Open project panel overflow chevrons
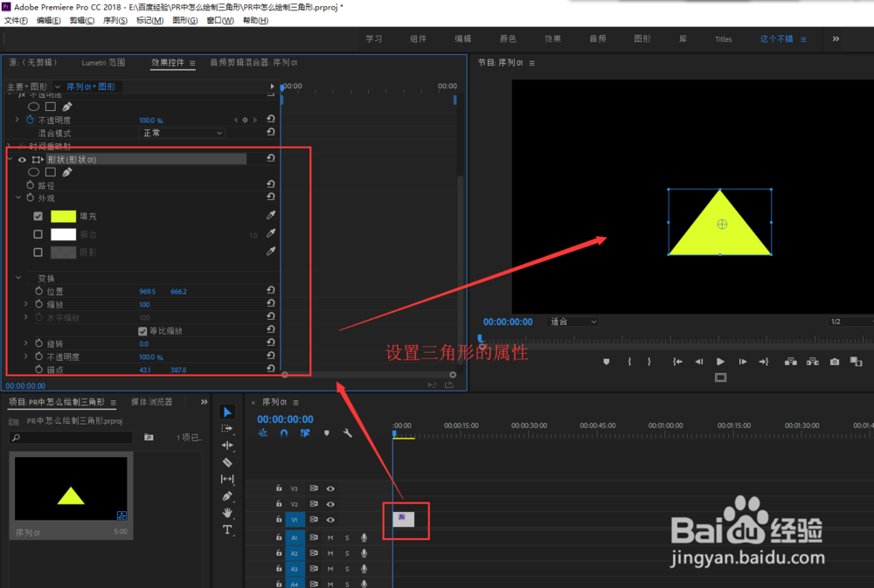This screenshot has width=874, height=588. 204,402
